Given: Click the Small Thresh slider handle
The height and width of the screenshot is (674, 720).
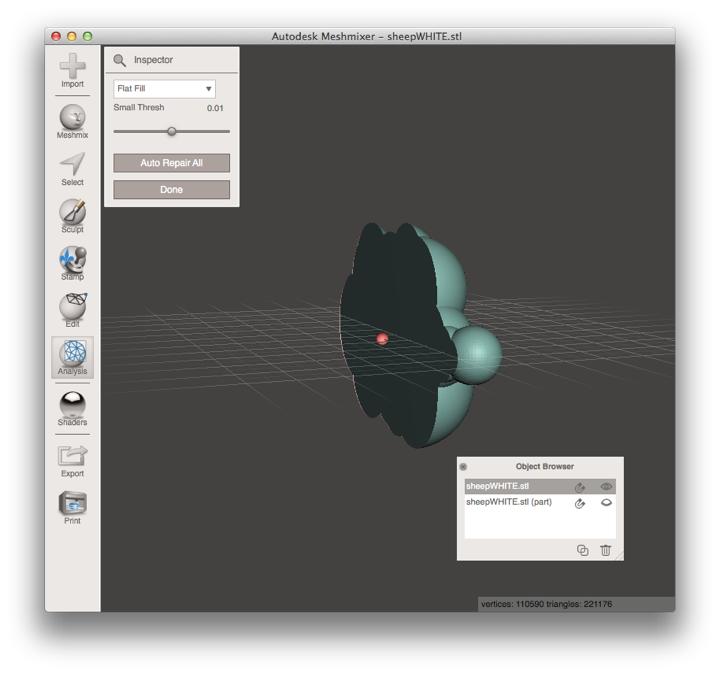Looking at the screenshot, I should 171,131.
